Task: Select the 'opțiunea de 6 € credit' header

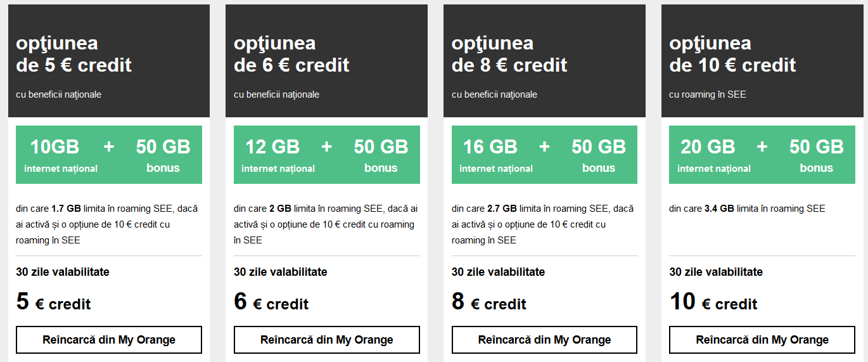Action: pyautogui.click(x=291, y=55)
